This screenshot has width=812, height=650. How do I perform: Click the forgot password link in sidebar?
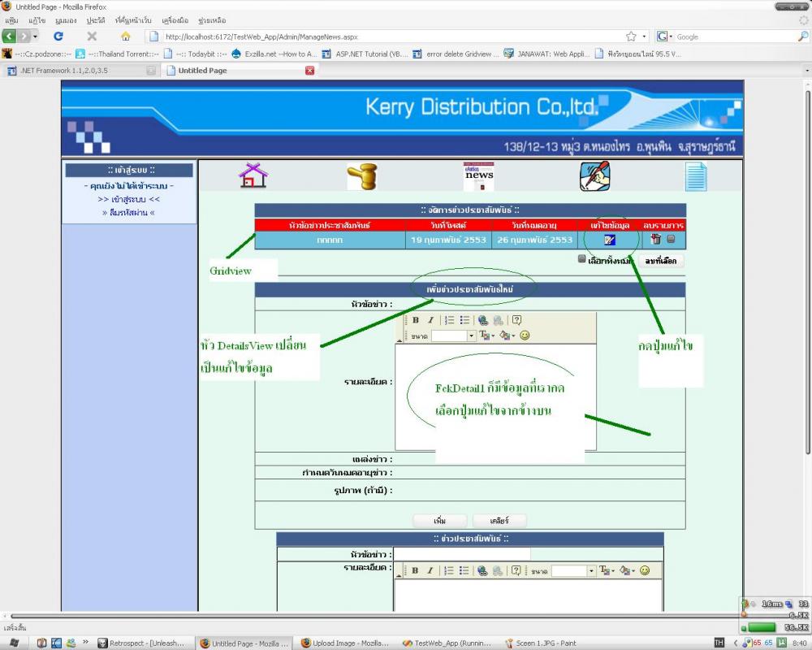(128, 213)
